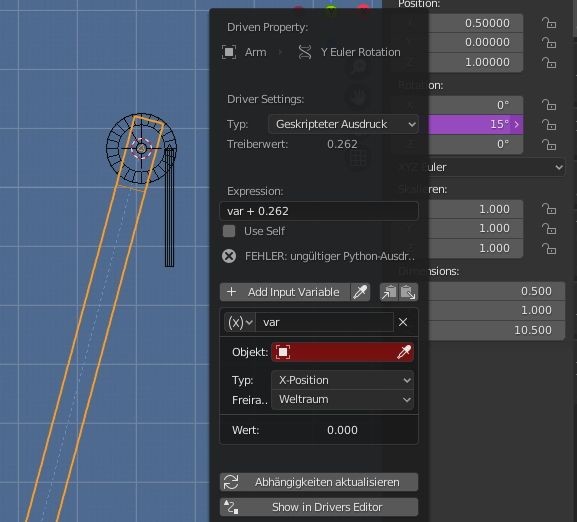Click Add Input Variable button
The height and width of the screenshot is (522, 577).
[285, 292]
